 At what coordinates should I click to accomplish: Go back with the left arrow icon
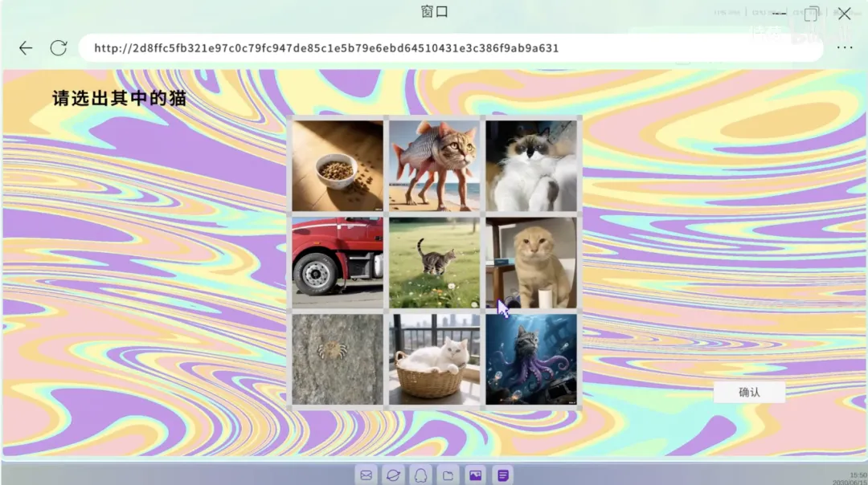[x=26, y=48]
